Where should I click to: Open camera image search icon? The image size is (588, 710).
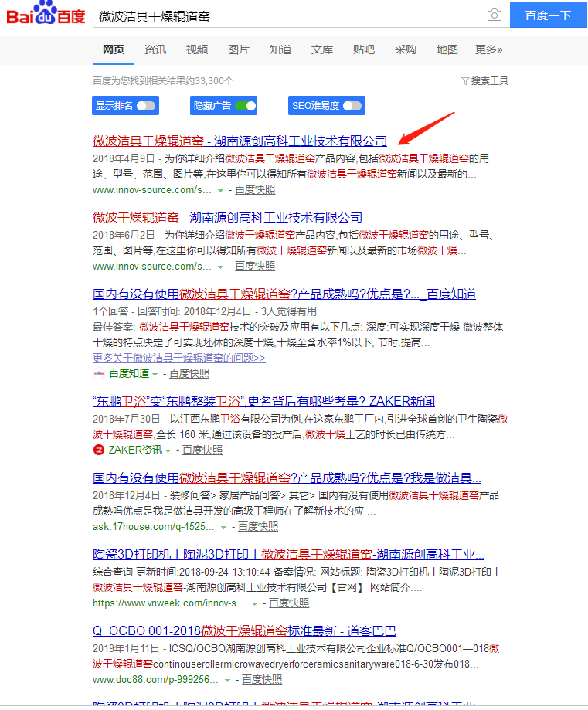[x=495, y=15]
